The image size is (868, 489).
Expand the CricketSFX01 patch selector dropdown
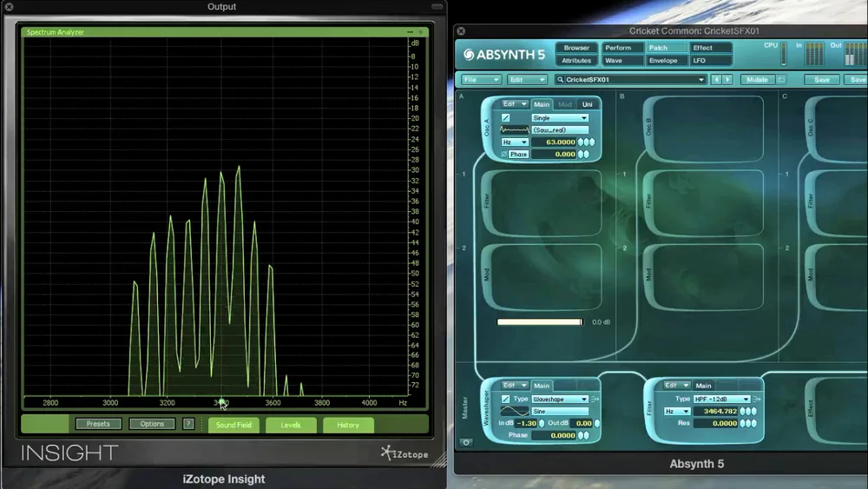[631, 80]
